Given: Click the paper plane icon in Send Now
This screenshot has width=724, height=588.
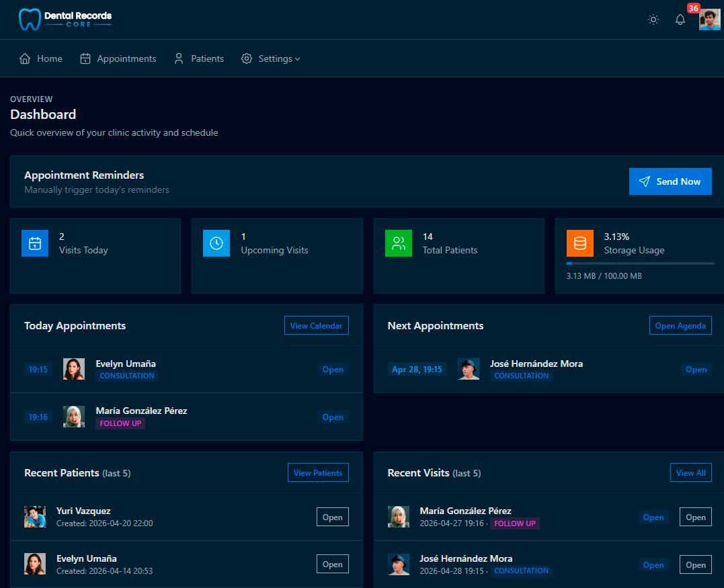Looking at the screenshot, I should coord(645,181).
